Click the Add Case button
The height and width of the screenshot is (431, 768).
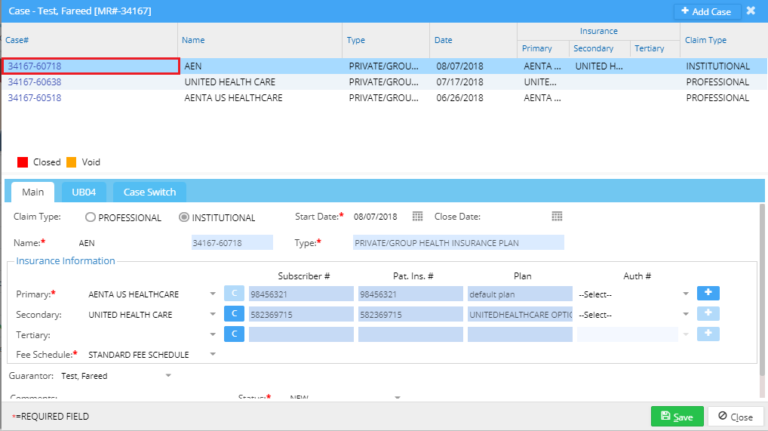pyautogui.click(x=706, y=11)
